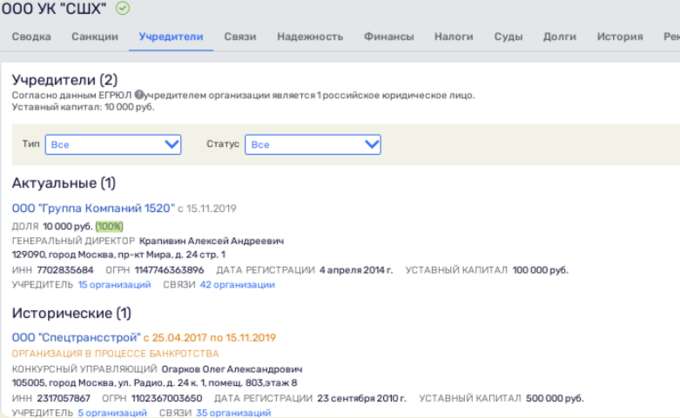Select the Учредители tab
The height and width of the screenshot is (418, 680).
point(171,36)
